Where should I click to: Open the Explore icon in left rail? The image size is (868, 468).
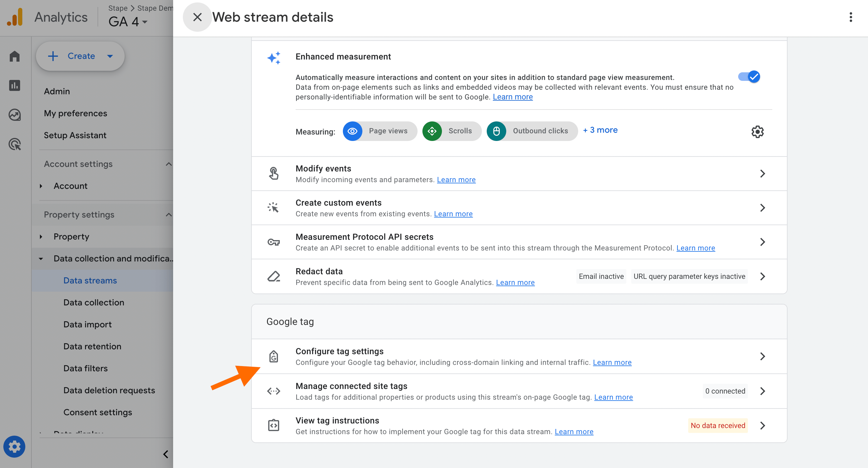click(15, 115)
